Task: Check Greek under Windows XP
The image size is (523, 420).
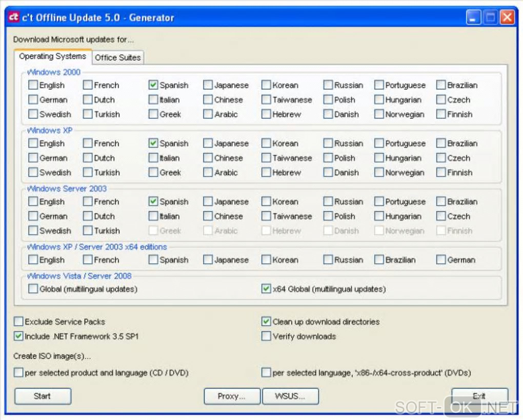Action: click(153, 173)
